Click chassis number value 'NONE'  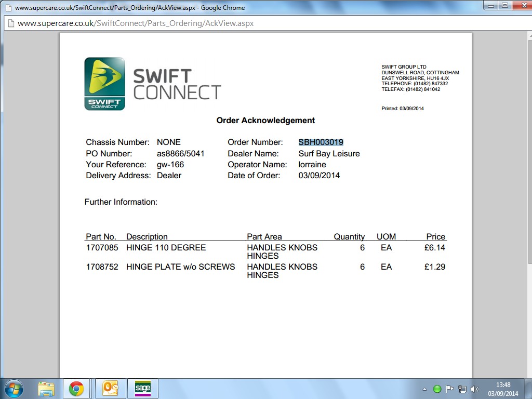(169, 142)
